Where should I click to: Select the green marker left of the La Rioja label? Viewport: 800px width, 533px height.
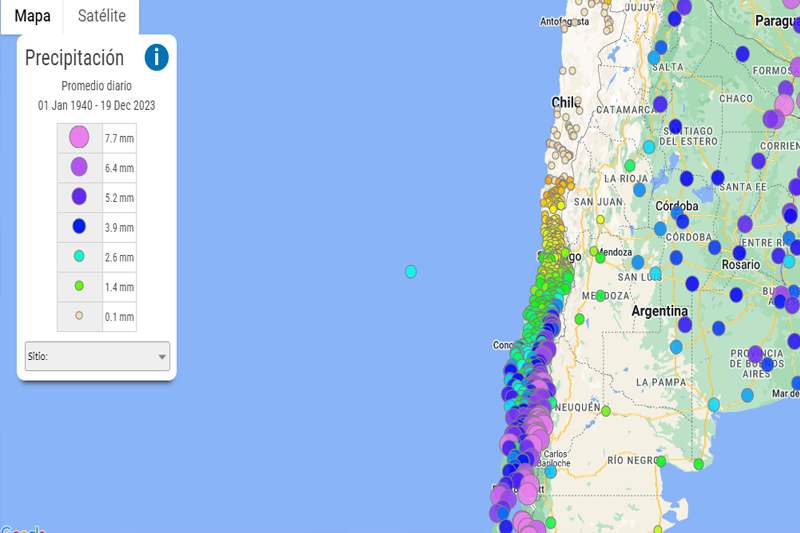coord(629,166)
